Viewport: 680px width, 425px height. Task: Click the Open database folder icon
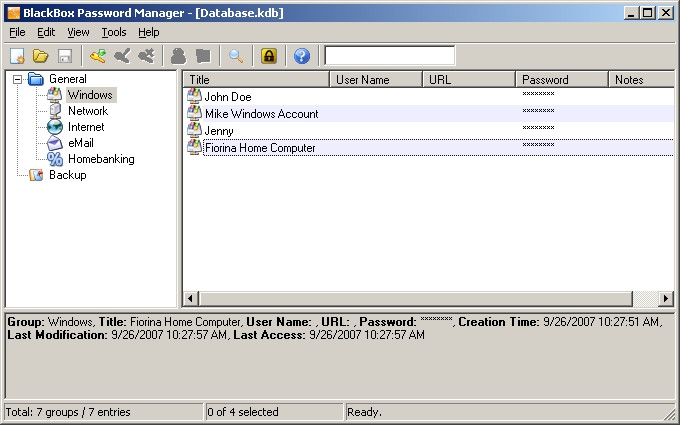click(41, 56)
